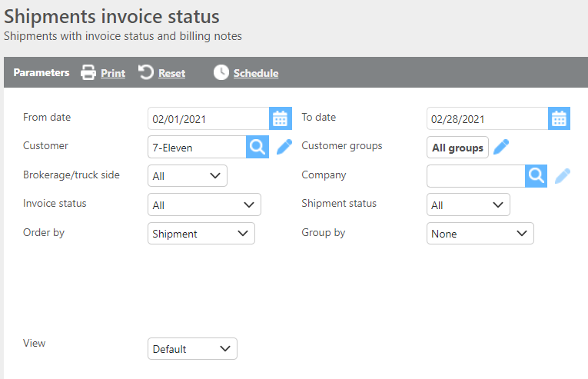Click the printer icon in the toolbar
Viewport: 588px width, 379px height.
tap(88, 73)
